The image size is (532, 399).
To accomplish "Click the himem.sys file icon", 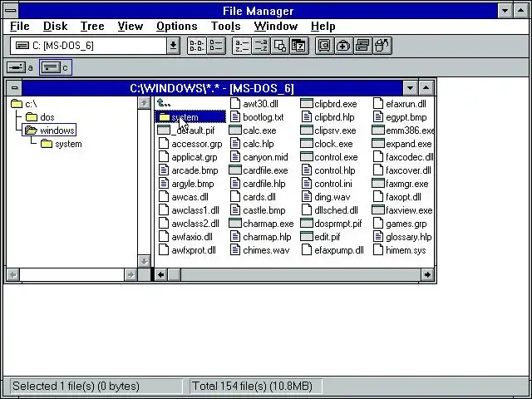I will coord(378,250).
